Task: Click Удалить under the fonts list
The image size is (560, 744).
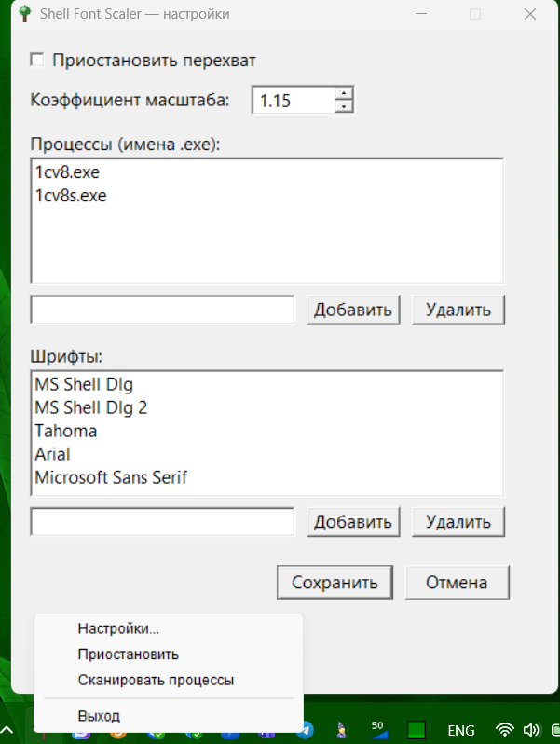Action: coord(458,522)
